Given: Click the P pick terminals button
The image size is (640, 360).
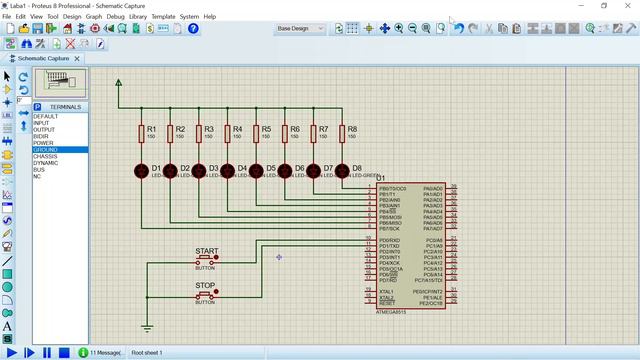Looking at the screenshot, I should (x=37, y=107).
